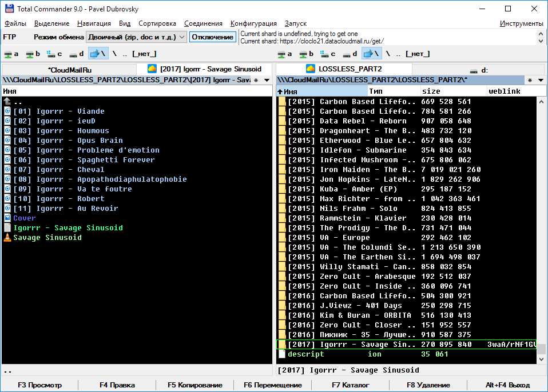Select the description file in right panel
The width and height of the screenshot is (548, 392).
pyautogui.click(x=407, y=354)
